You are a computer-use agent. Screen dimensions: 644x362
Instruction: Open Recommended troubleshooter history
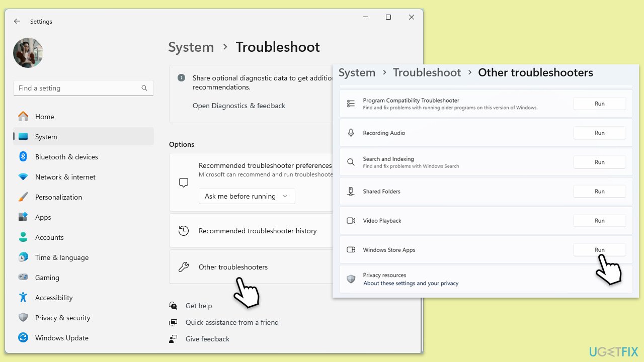tap(257, 231)
